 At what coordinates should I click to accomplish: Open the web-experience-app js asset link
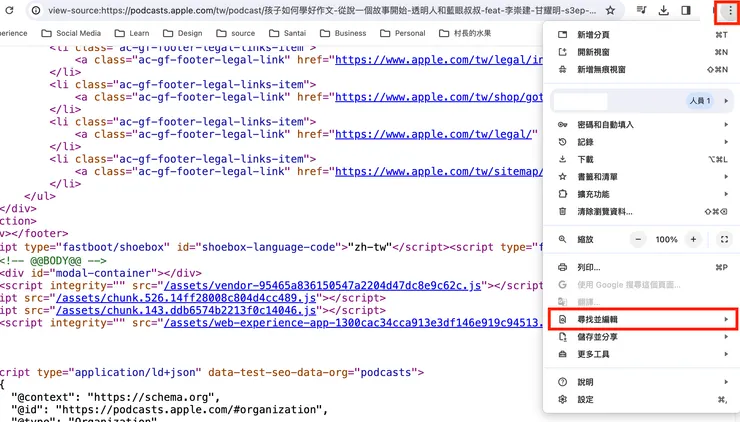353,323
